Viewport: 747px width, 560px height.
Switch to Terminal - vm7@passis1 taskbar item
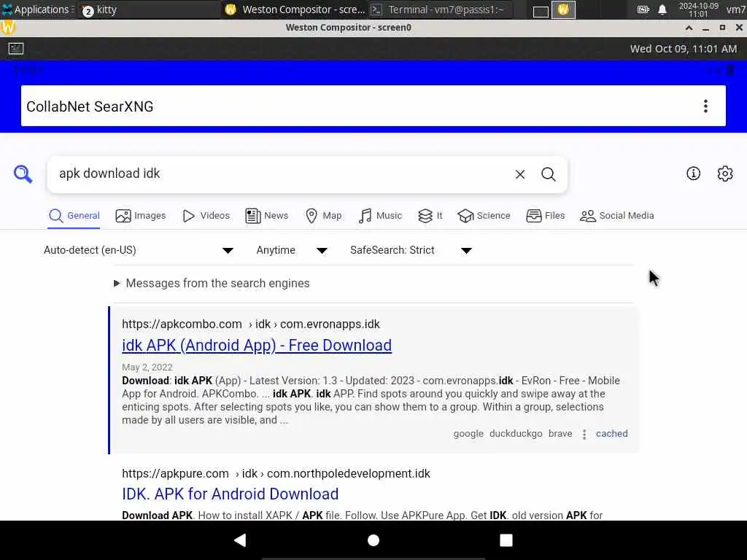tap(441, 9)
